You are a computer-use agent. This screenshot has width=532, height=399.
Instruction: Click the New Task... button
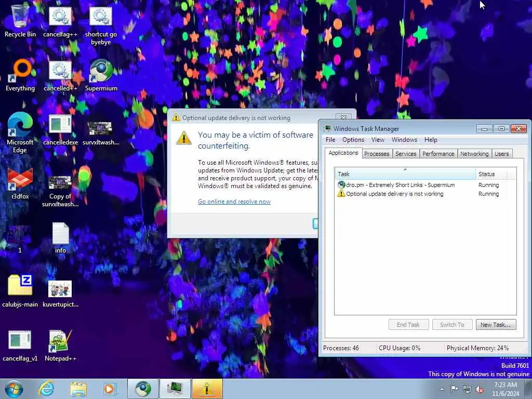(496, 325)
